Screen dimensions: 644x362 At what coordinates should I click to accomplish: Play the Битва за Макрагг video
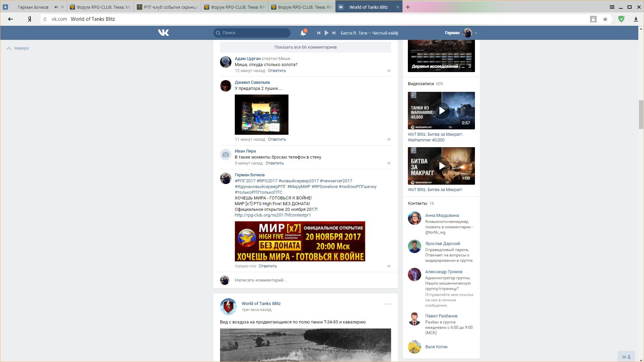coord(441,166)
